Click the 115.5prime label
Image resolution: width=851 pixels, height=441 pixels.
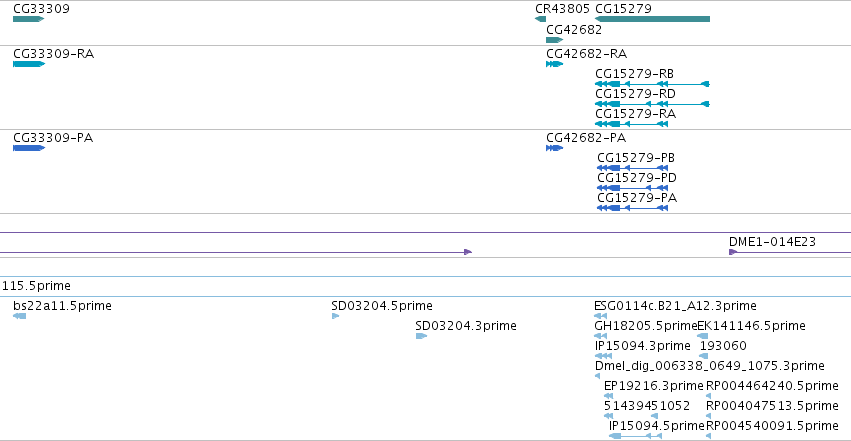[x=36, y=286]
